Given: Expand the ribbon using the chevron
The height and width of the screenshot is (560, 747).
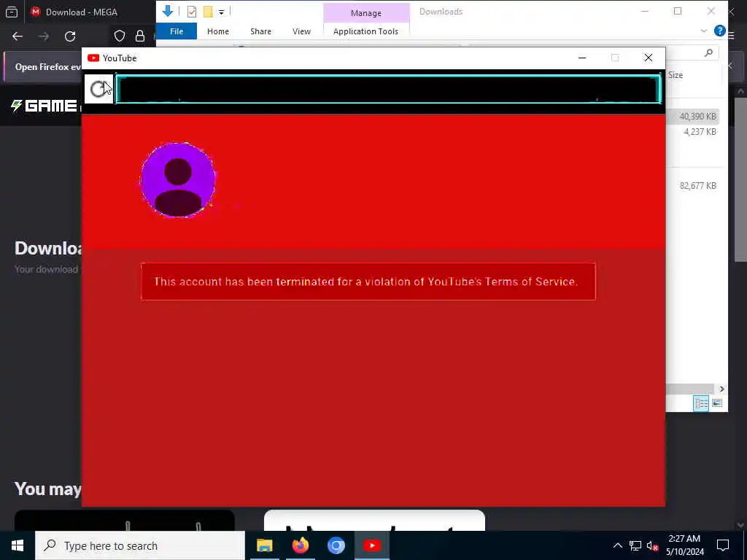Looking at the screenshot, I should [x=704, y=31].
